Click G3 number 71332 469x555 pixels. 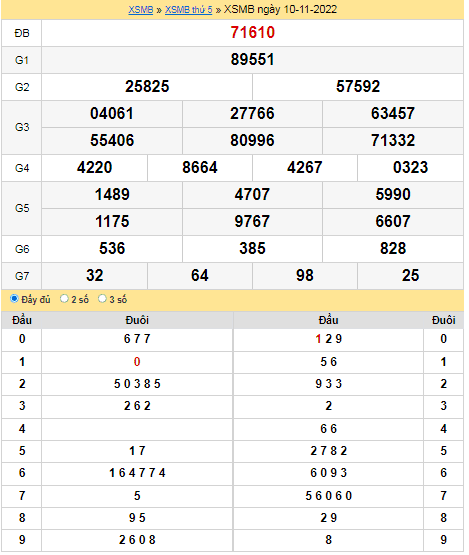393,141
